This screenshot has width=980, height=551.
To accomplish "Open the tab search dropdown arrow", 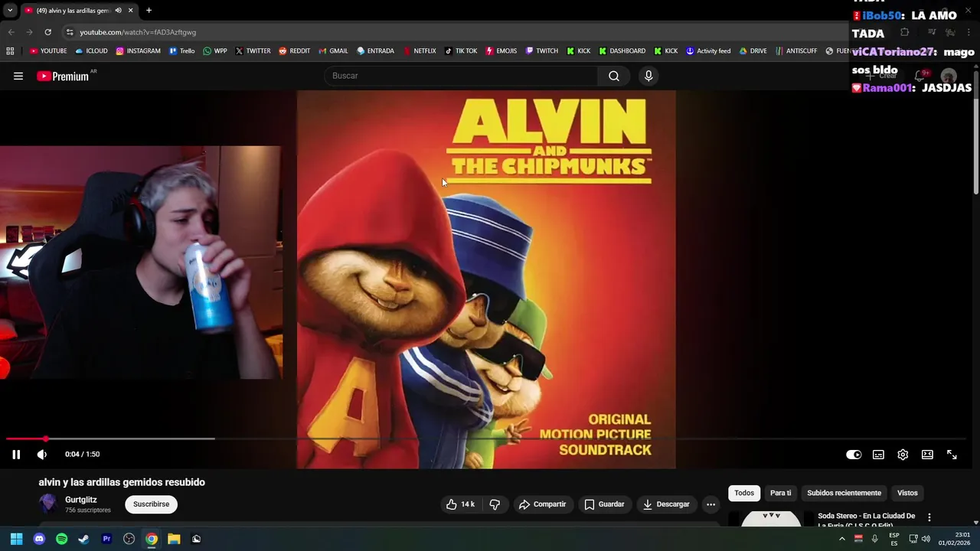I will [x=10, y=10].
